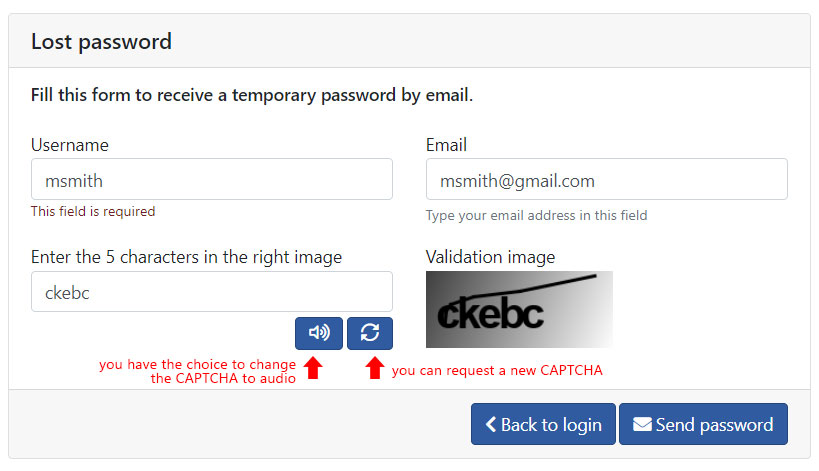
Task: Click the envelope icon on Send password
Action: click(x=642, y=424)
